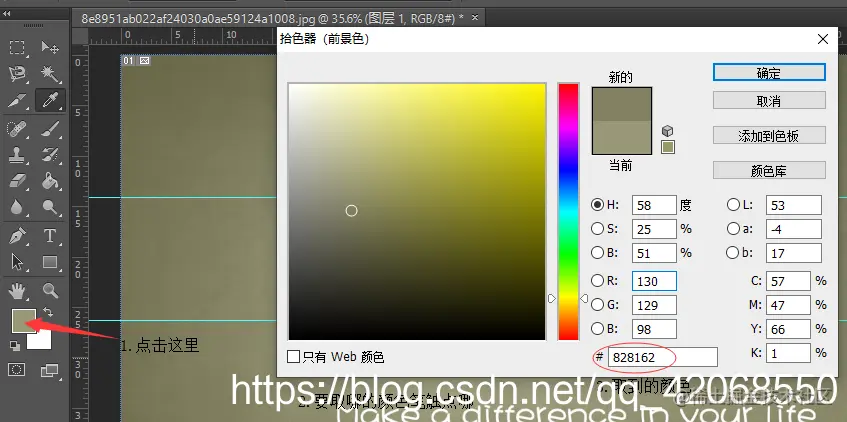Screen dimensions: 847x422
Task: Change screen mode icon in toolbar
Action: (49, 370)
